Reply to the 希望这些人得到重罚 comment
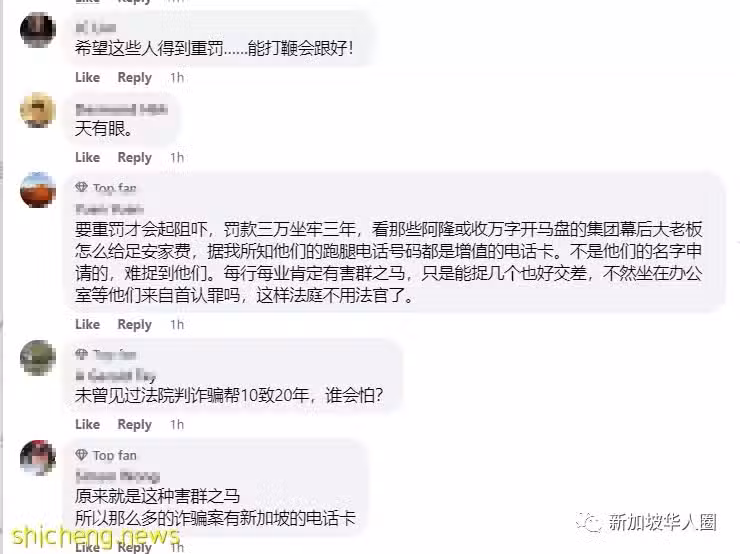Viewport: 740px width, 554px height. (x=135, y=77)
